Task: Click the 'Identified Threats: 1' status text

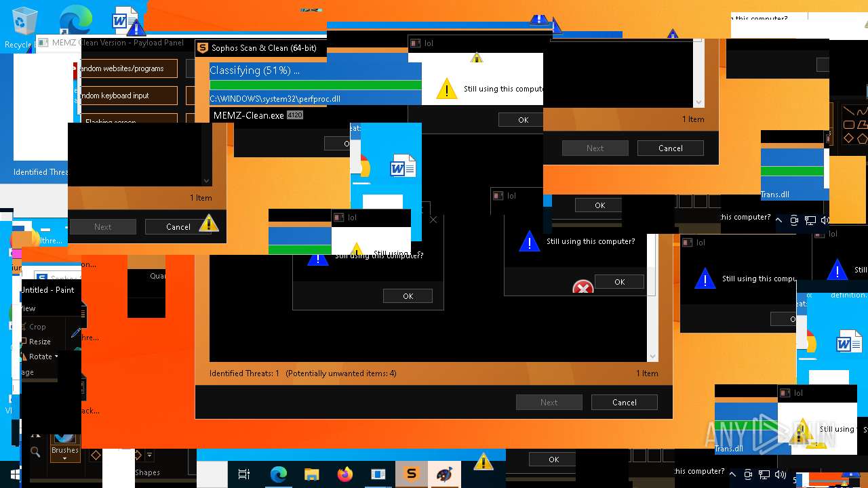Action: 244,373
